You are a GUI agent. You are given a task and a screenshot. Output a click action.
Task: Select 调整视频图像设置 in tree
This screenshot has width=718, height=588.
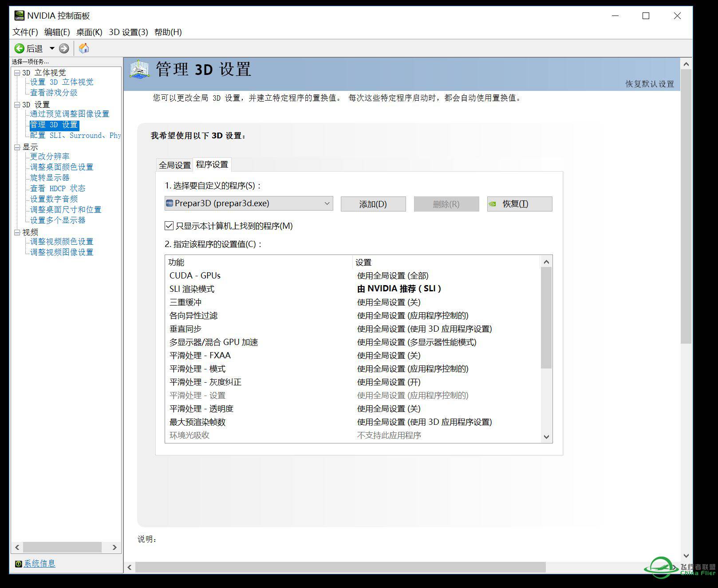[62, 252]
